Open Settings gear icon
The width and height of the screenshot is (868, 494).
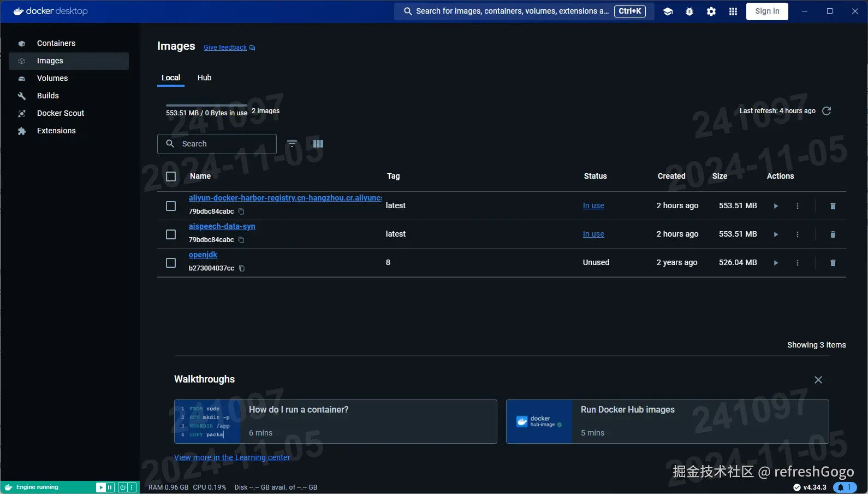coord(711,11)
